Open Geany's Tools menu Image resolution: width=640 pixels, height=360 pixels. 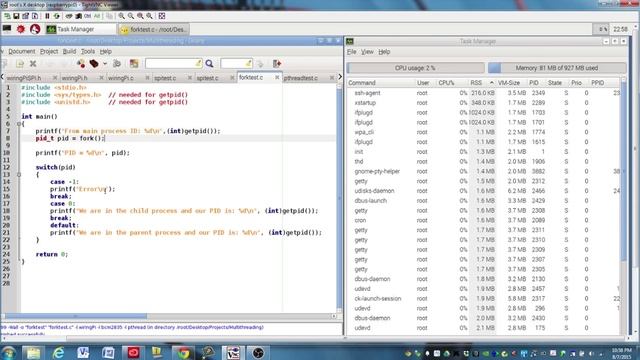(88, 51)
